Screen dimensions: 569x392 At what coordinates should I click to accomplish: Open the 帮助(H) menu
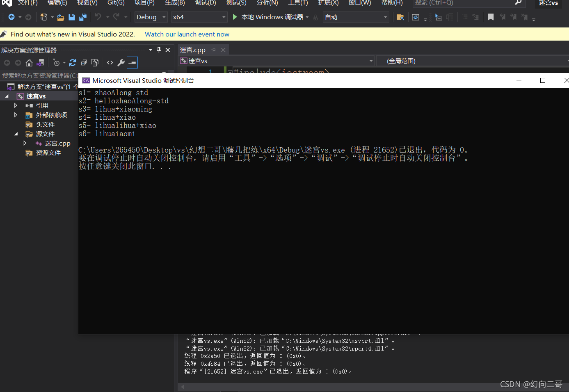pos(392,3)
